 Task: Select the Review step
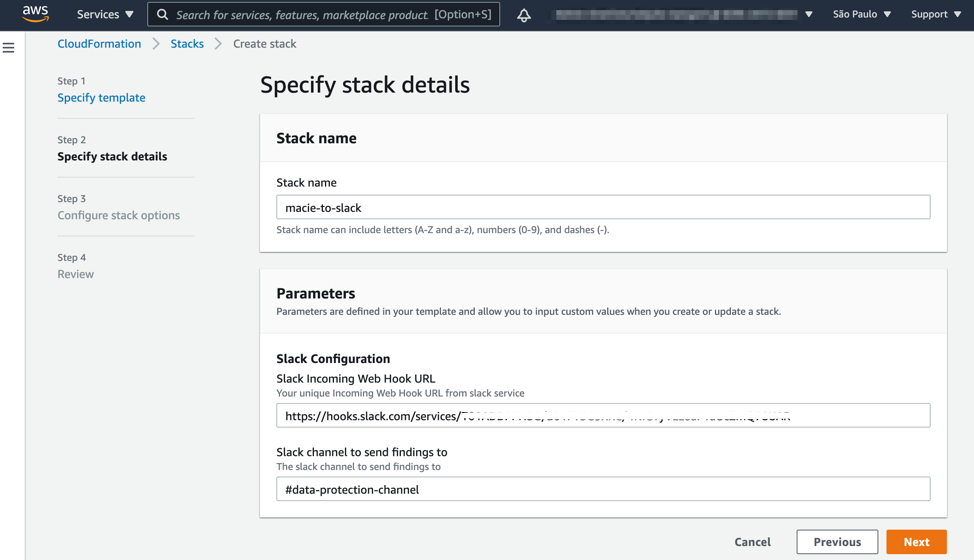click(76, 274)
